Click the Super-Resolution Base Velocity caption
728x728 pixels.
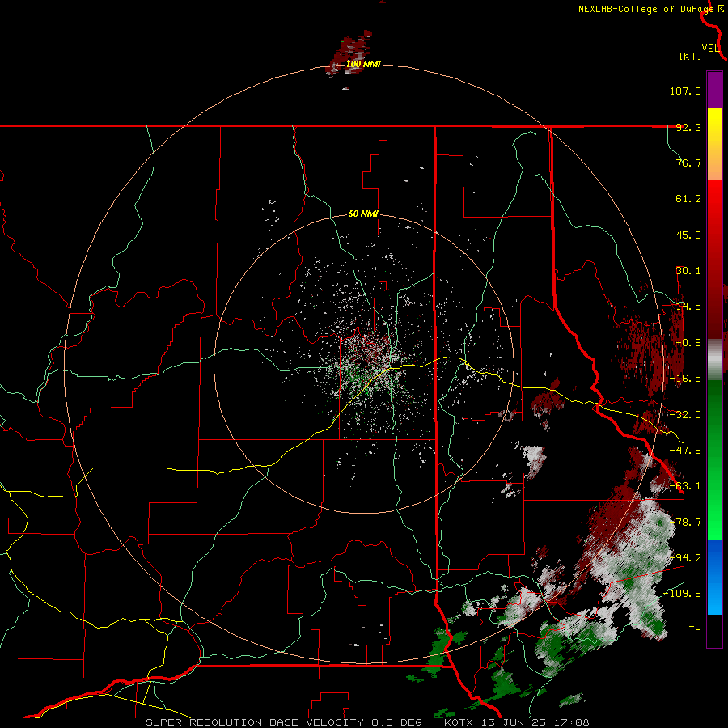pos(368,722)
